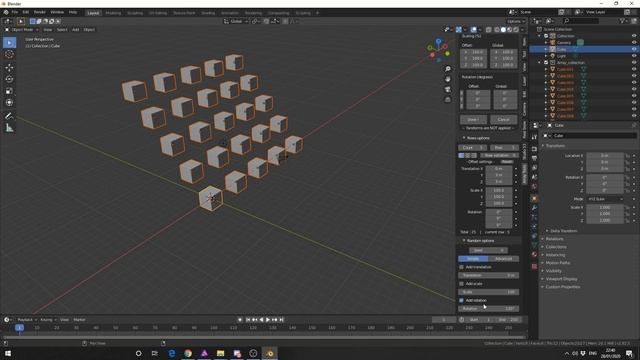Select the Rotate tool
The height and width of the screenshot is (360, 640).
point(9,79)
